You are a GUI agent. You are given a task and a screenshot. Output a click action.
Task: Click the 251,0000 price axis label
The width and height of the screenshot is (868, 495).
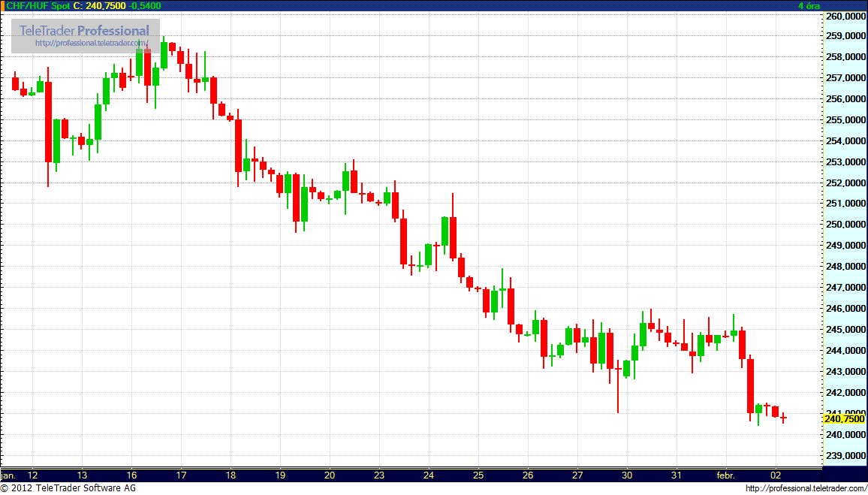(846, 204)
